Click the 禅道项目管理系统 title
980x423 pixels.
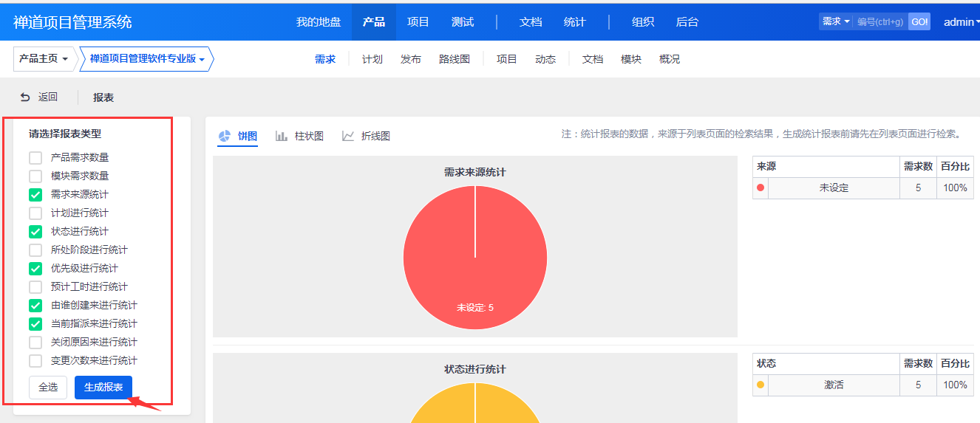pos(72,22)
